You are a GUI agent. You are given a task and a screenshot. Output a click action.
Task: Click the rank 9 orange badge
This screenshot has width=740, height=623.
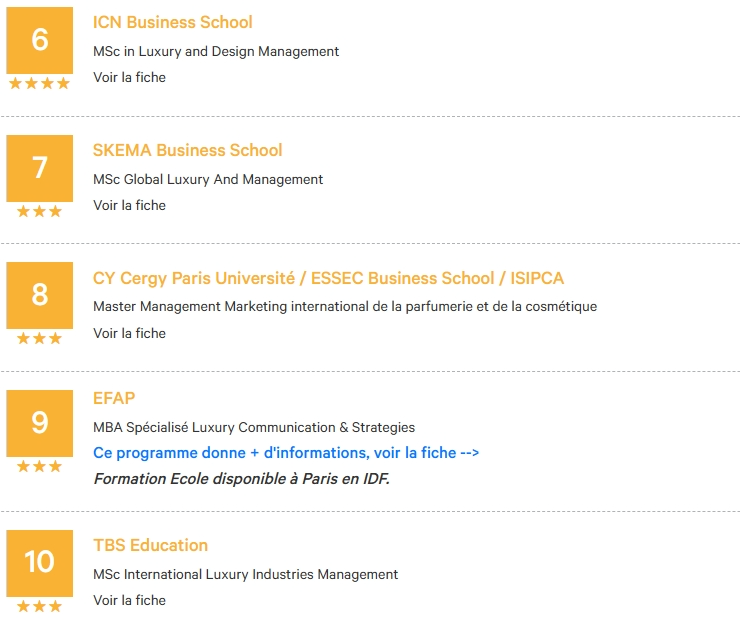40,423
